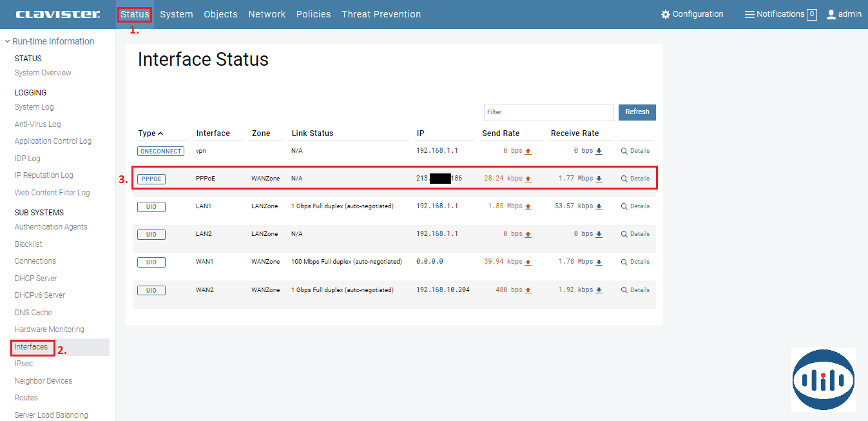Click the download arrow in WAN1 row
Viewport: 868px width, 421px height.
[x=599, y=262]
